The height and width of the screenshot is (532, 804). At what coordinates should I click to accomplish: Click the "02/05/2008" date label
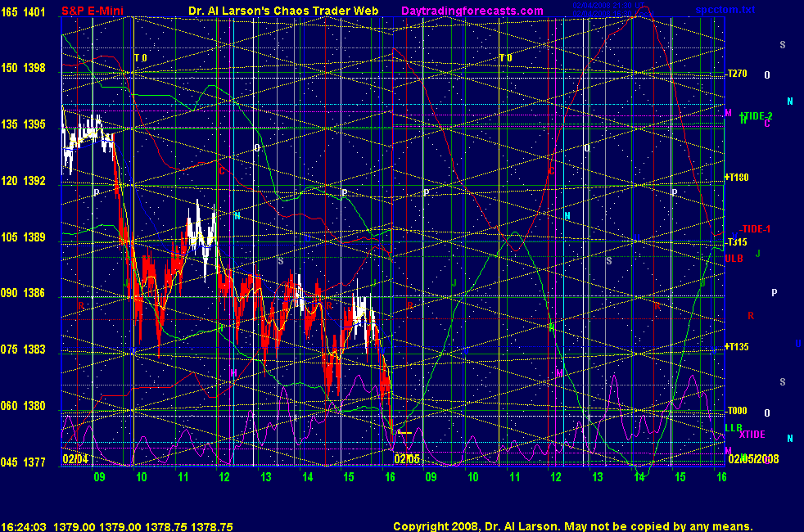(x=753, y=458)
